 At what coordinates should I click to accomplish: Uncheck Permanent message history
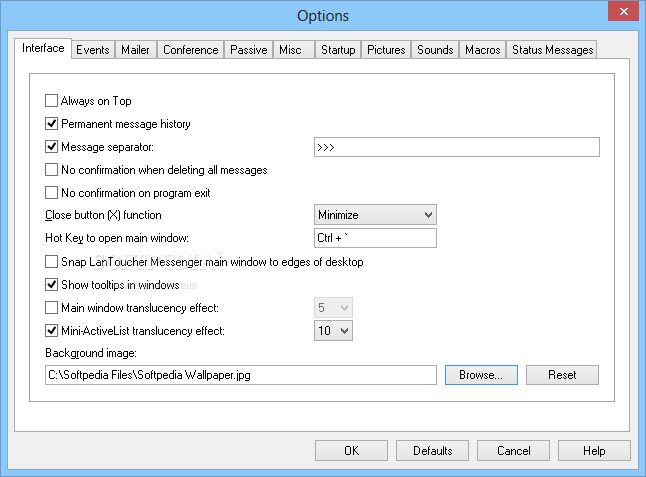[x=52, y=124]
